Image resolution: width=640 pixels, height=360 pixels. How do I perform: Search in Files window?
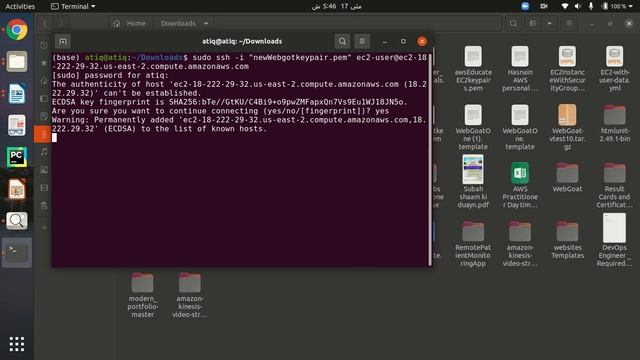513,24
